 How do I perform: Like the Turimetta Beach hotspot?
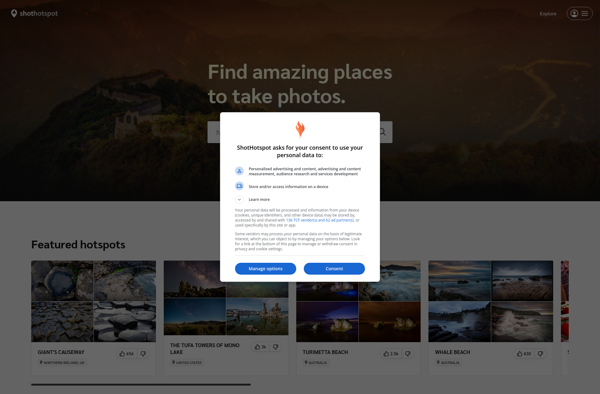click(391, 353)
